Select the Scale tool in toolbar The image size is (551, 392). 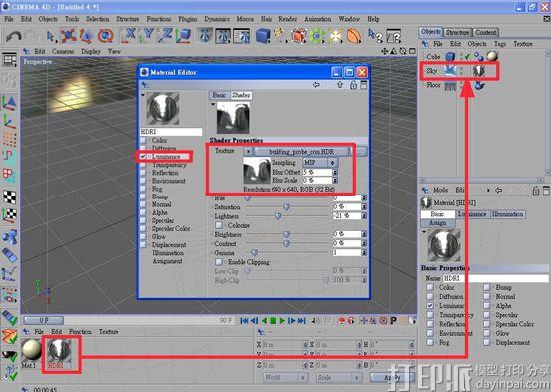click(87, 36)
